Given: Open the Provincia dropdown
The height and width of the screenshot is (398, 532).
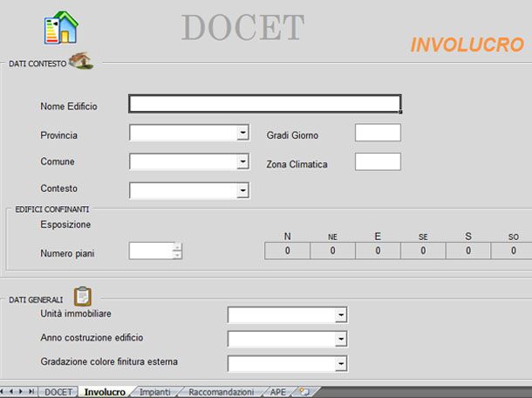Looking at the screenshot, I should tap(243, 133).
